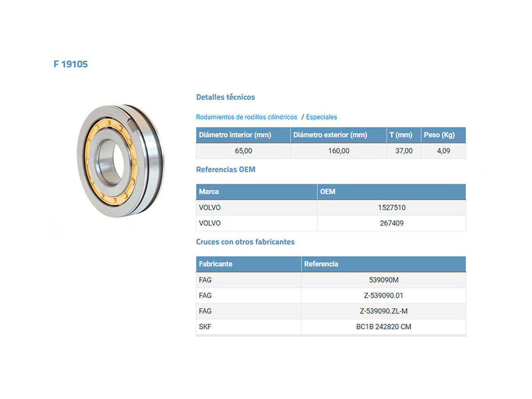Select the Diámetro interior column header
This screenshot has width=532, height=399.
pos(235,135)
